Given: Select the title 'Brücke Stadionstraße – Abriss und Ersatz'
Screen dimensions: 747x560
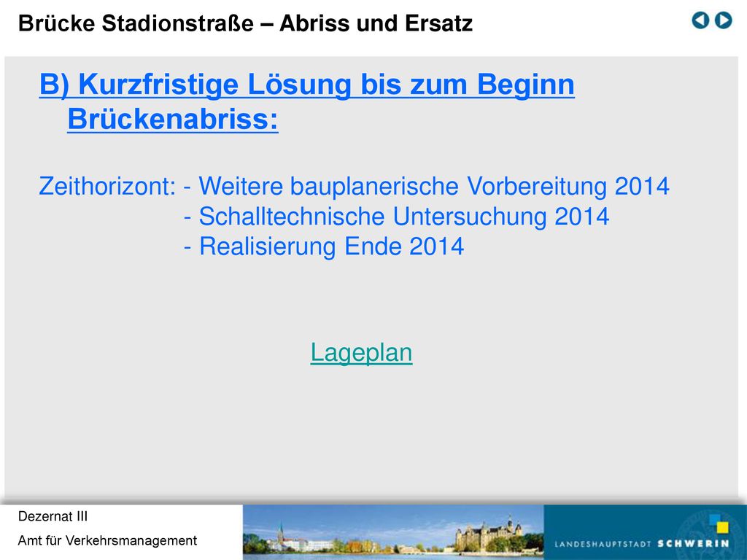Looking at the screenshot, I should click(245, 23).
